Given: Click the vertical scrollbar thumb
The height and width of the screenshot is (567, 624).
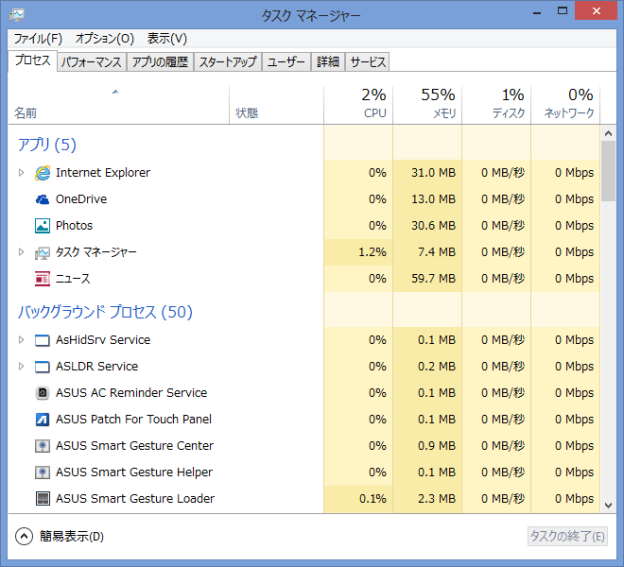Looking at the screenshot, I should pyautogui.click(x=608, y=171).
